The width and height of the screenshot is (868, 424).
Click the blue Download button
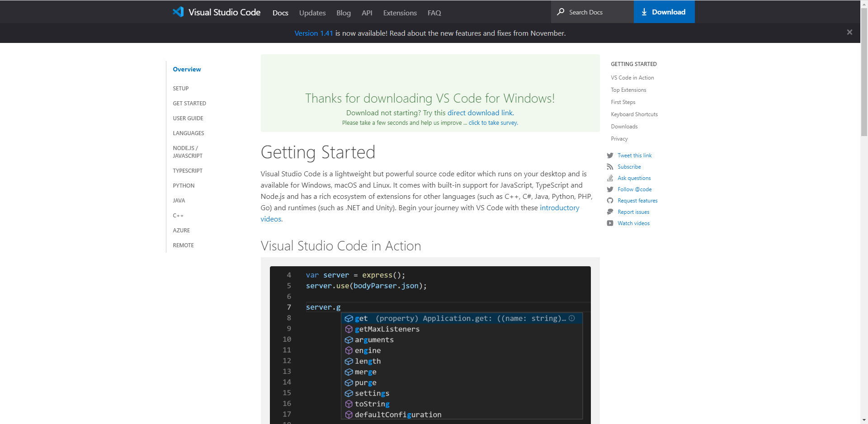tap(664, 12)
